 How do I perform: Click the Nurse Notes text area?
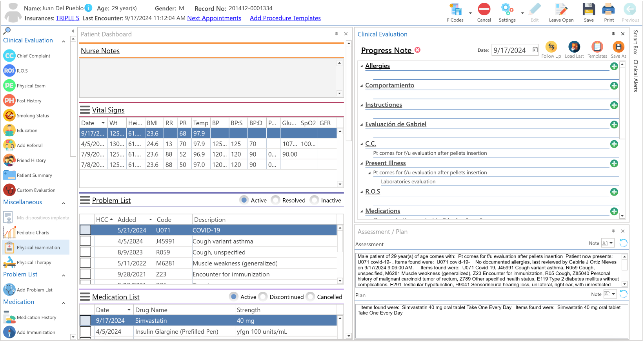click(208, 78)
